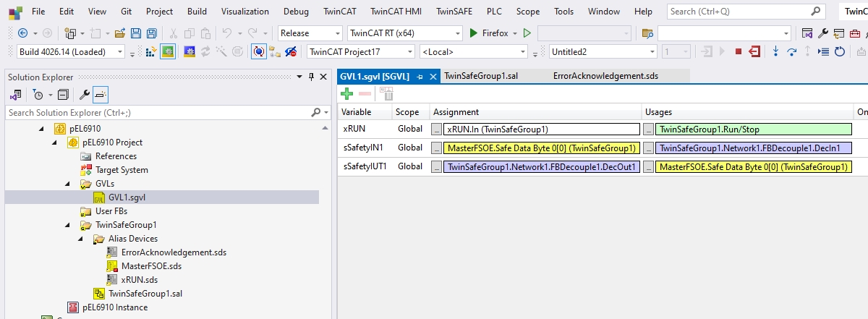The image size is (868, 319).
Task: Click the red Stop square icon
Action: (738, 51)
